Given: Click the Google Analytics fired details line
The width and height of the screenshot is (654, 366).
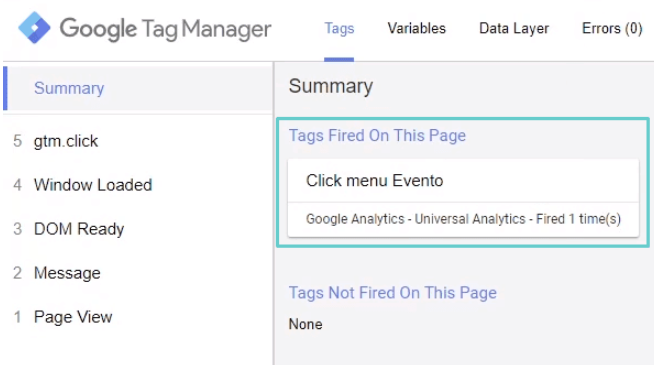Looking at the screenshot, I should pyautogui.click(x=463, y=219).
